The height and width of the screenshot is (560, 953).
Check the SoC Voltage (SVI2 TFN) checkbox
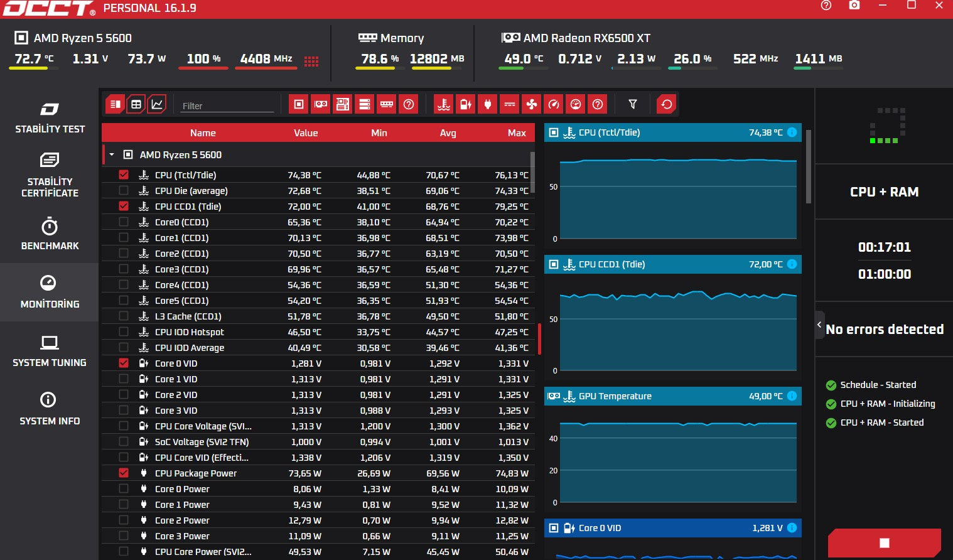pyautogui.click(x=124, y=441)
